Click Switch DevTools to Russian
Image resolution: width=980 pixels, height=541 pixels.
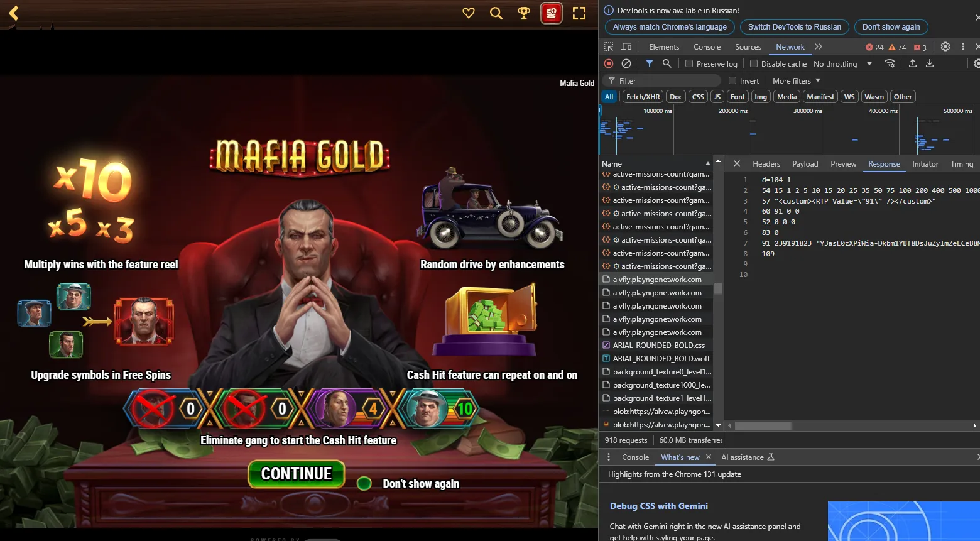pos(795,27)
